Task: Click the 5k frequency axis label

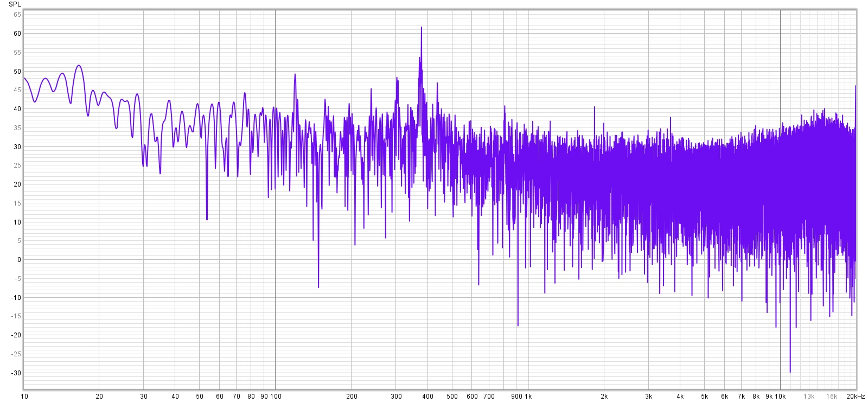Action: (704, 396)
